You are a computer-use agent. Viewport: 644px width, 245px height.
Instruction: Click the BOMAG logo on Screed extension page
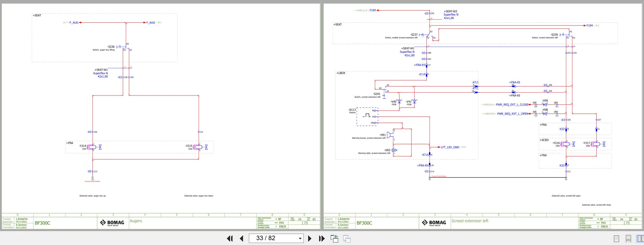[x=434, y=223]
